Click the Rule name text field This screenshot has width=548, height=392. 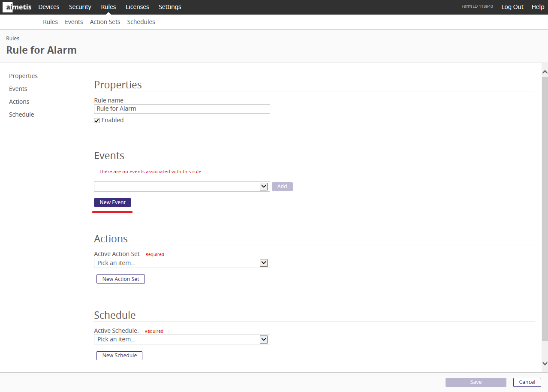tap(182, 109)
